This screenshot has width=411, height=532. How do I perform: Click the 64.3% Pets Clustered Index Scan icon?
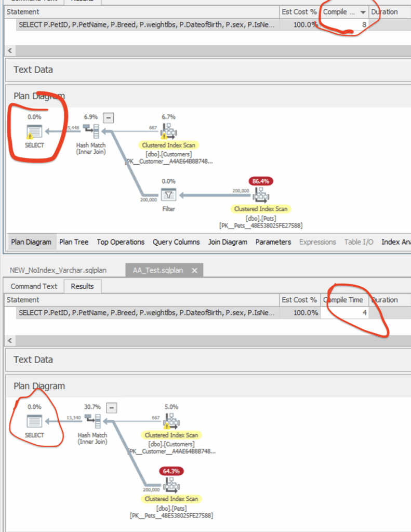171,485
